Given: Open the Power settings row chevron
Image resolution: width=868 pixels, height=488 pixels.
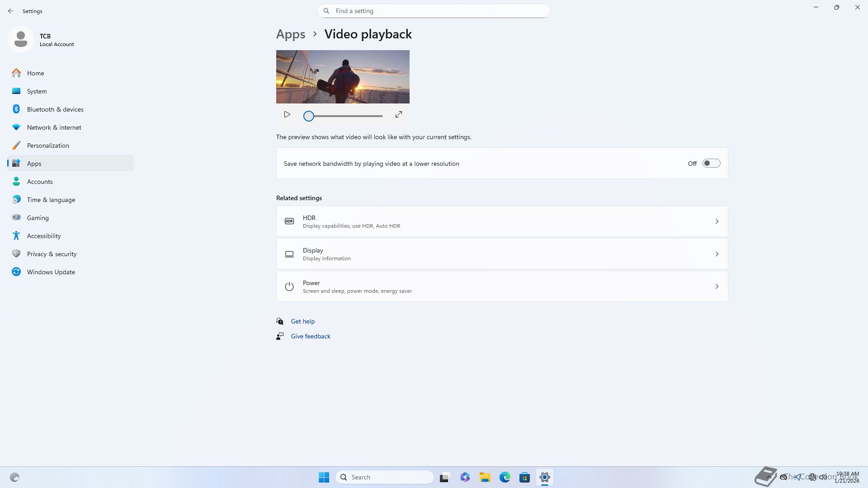Looking at the screenshot, I should (x=717, y=286).
